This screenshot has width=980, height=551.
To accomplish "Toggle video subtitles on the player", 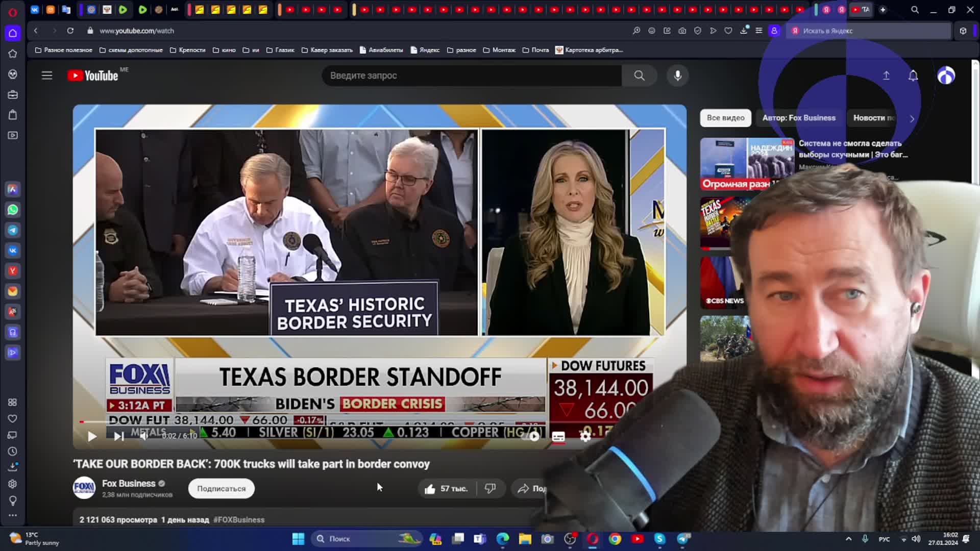I will click(558, 437).
